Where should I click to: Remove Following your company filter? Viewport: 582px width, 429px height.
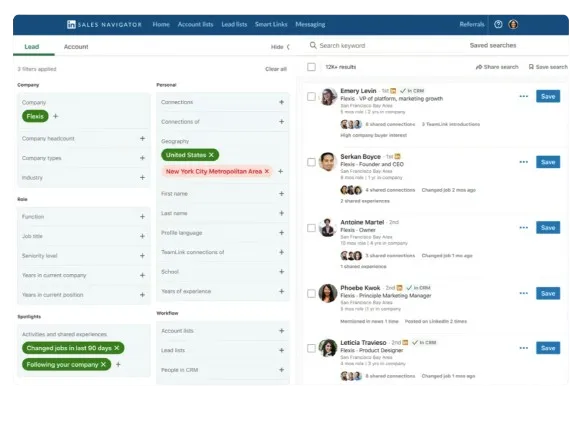pyautogui.click(x=103, y=364)
